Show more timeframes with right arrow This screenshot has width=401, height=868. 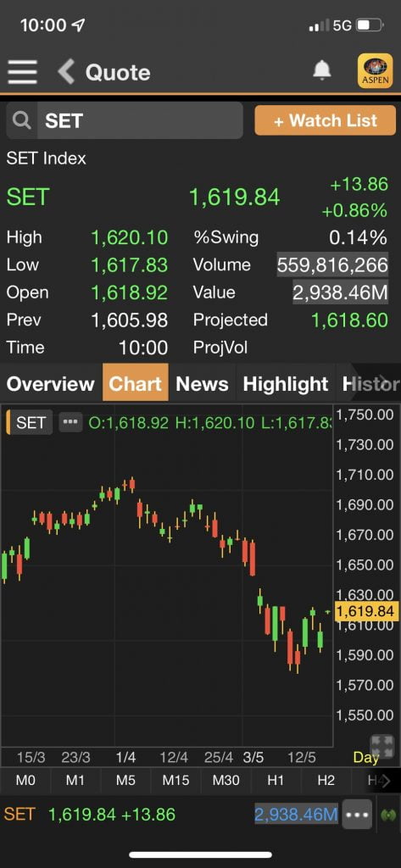point(386,781)
